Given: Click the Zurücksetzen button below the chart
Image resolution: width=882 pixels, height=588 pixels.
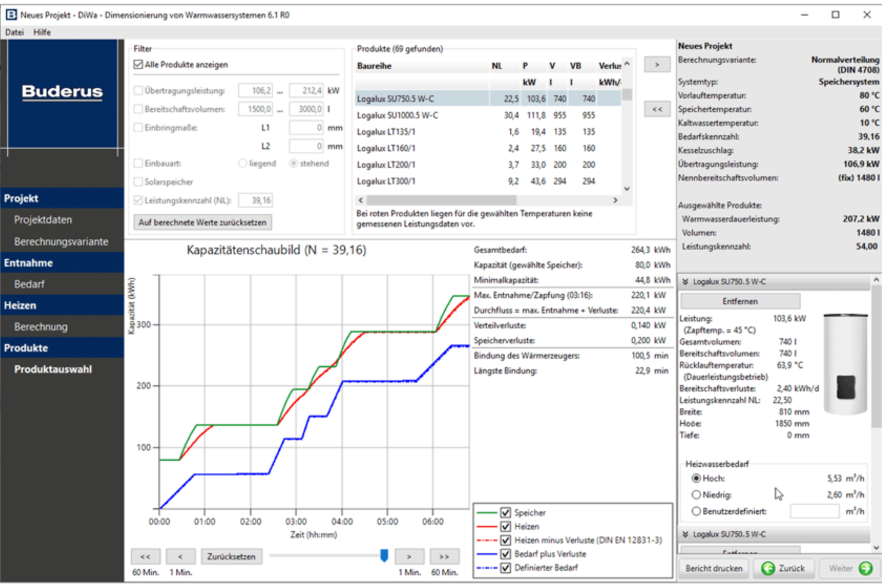Looking at the screenshot, I should [x=231, y=557].
